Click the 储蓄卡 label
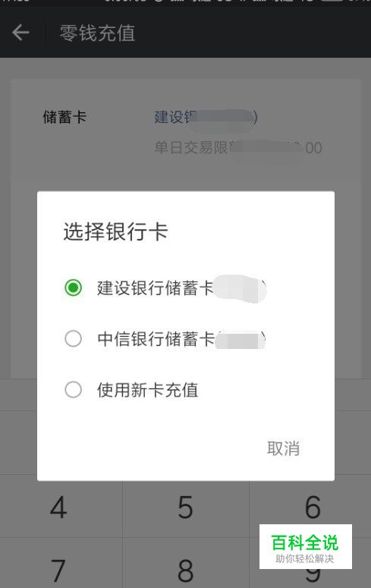The width and height of the screenshot is (371, 588). 64,117
